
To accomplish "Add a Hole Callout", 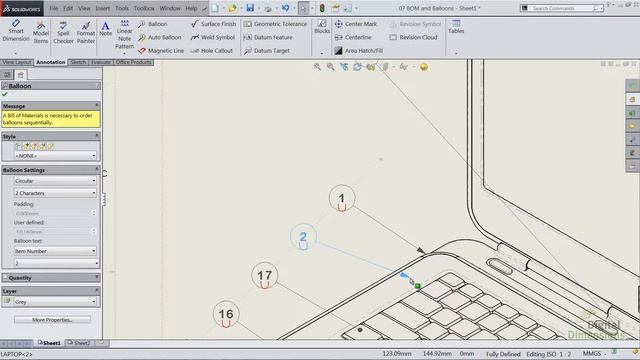I will [x=211, y=51].
